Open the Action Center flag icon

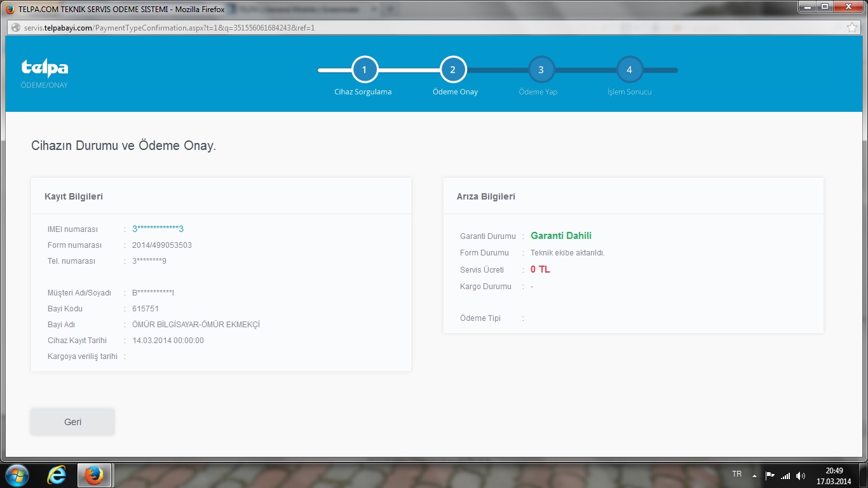click(x=770, y=475)
